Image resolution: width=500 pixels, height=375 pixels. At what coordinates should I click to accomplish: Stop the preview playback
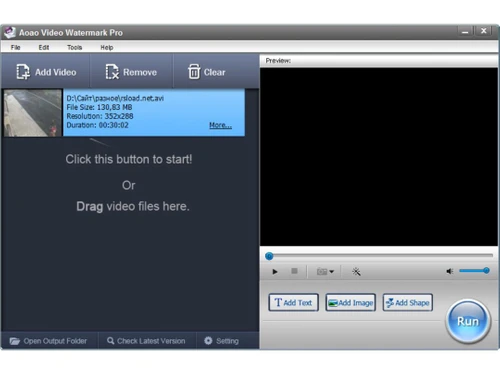[294, 271]
